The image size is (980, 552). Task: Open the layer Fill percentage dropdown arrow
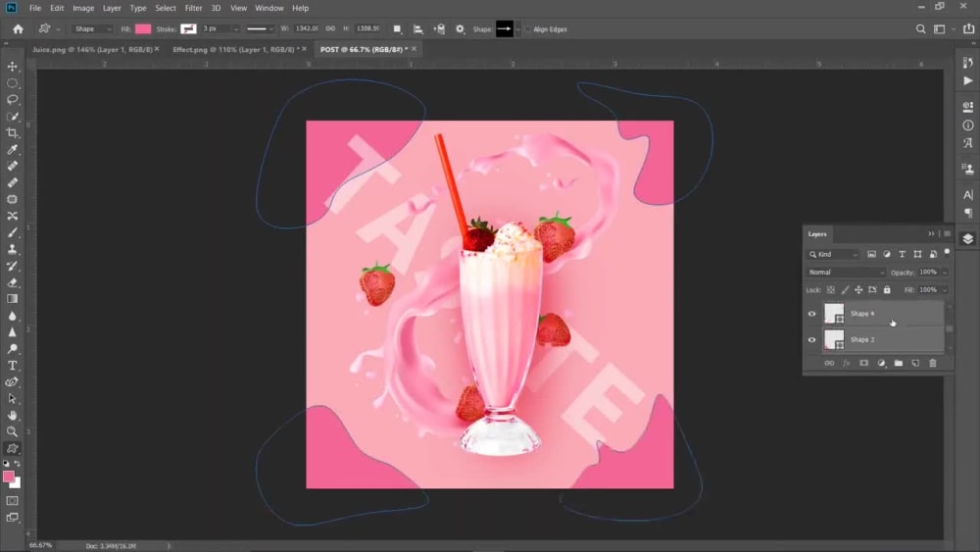pyautogui.click(x=945, y=290)
